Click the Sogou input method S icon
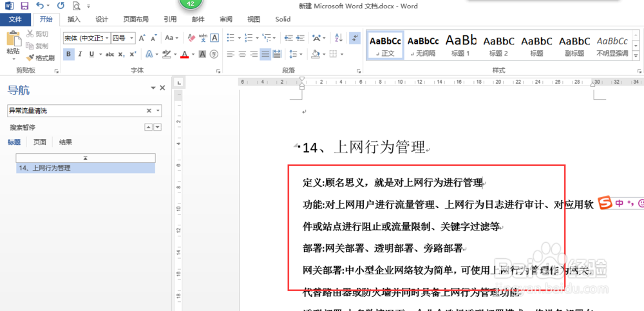This screenshot has width=644, height=311. coord(604,203)
